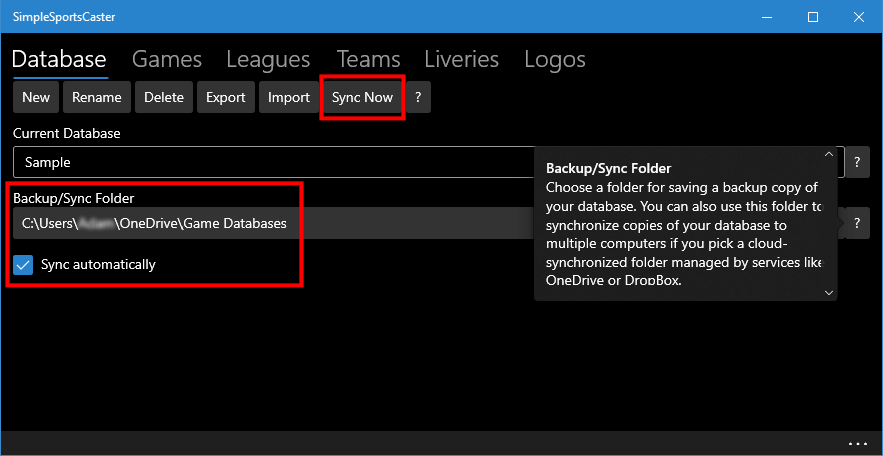Click Sync Now

coord(362,97)
